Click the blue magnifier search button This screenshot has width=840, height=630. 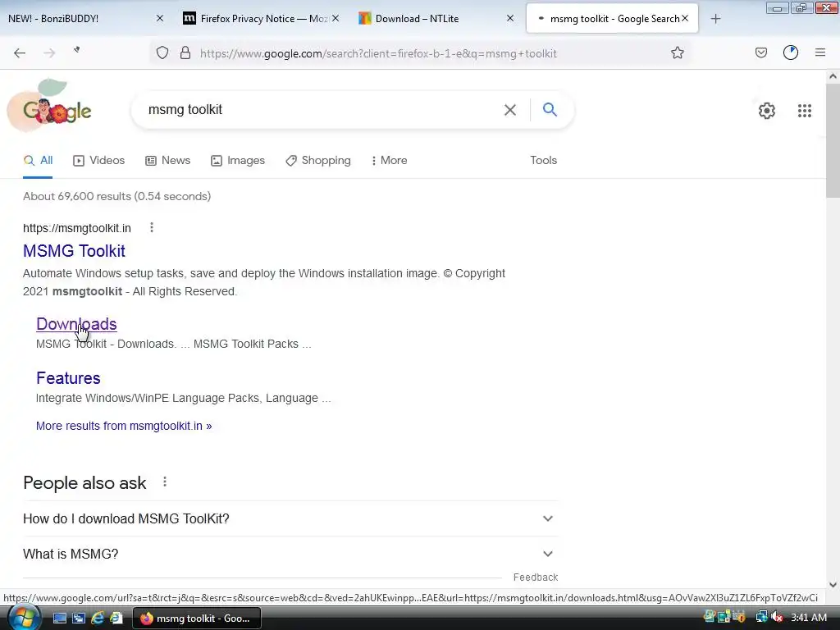[x=550, y=109]
